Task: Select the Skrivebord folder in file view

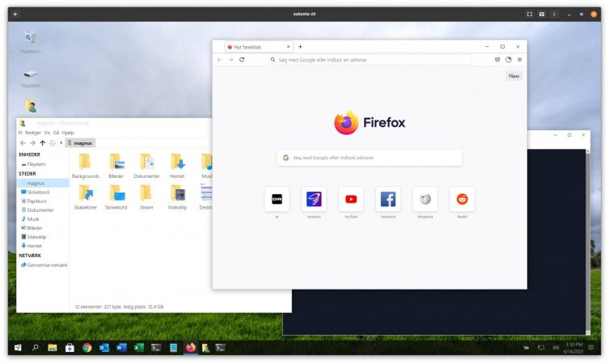Action: coord(116,197)
